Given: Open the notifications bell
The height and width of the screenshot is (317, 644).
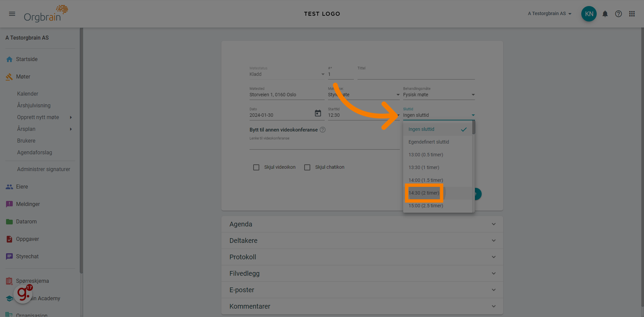Looking at the screenshot, I should [x=605, y=14].
